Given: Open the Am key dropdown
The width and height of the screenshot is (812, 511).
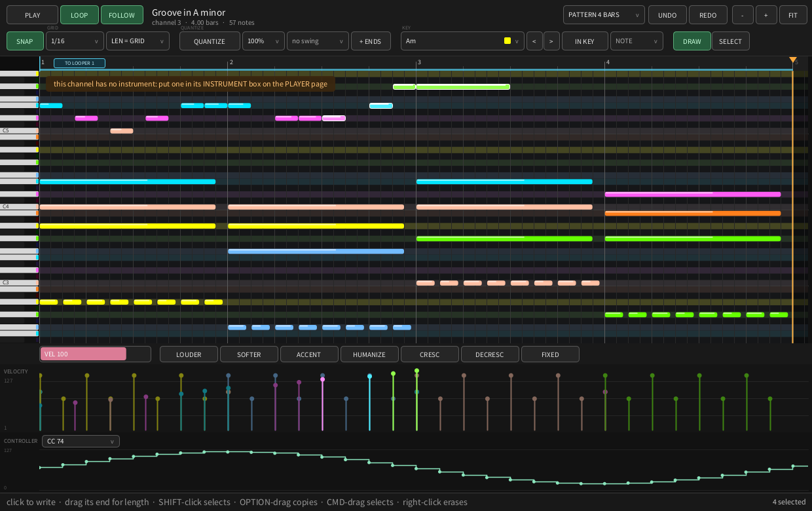Looking at the screenshot, I should click(462, 41).
